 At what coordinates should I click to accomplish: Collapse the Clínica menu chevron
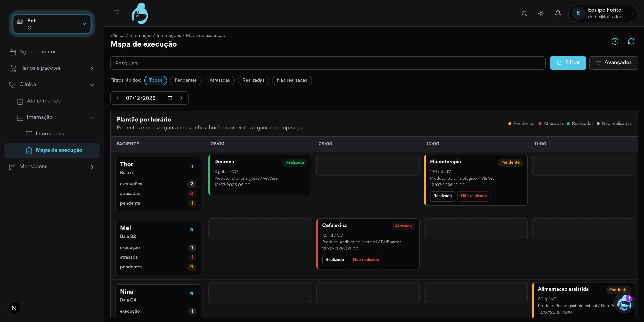[92, 85]
